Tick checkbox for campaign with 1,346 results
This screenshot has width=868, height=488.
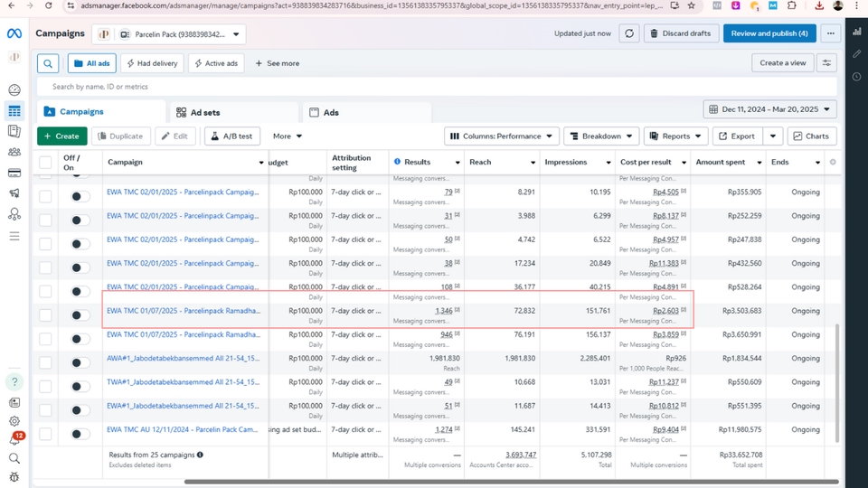click(45, 315)
